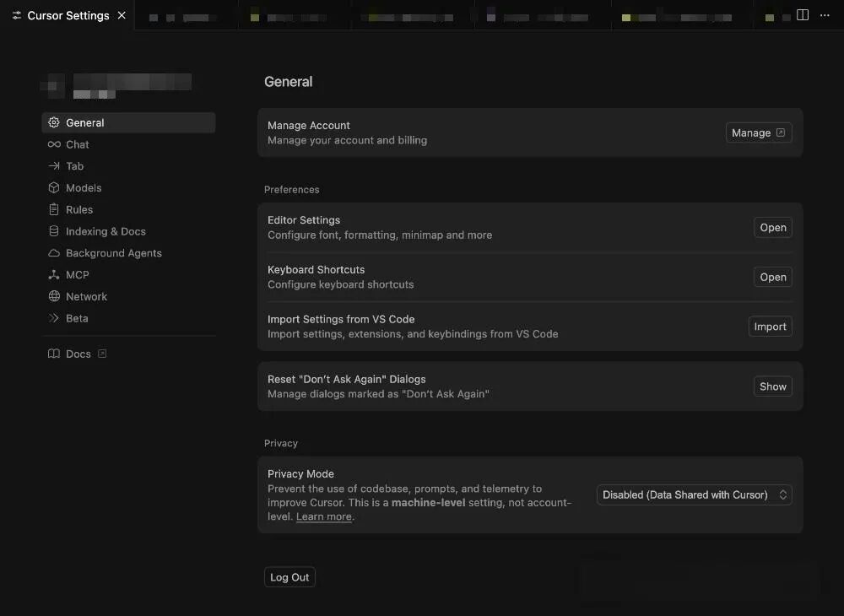Click the Docs book icon
Screen dimensions: 844x616
pyautogui.click(x=54, y=354)
